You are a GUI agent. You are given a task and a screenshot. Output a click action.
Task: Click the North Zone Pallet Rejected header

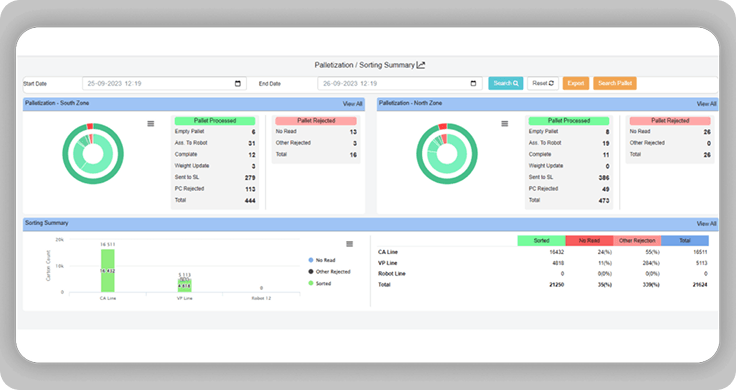coord(670,121)
